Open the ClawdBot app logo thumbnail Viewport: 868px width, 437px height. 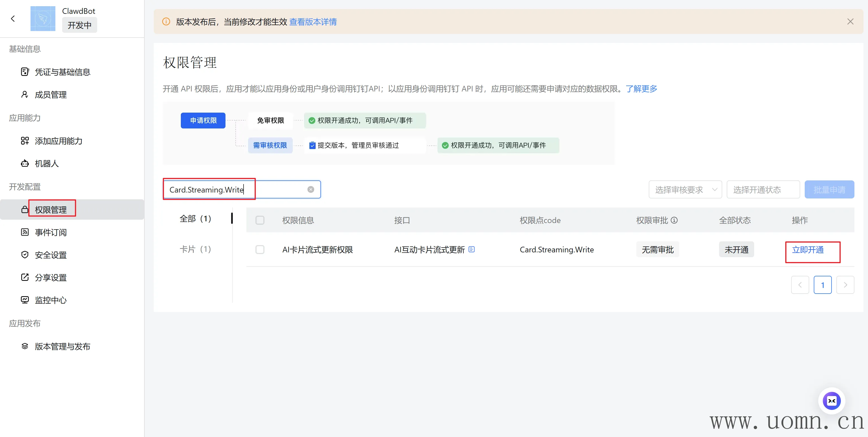tap(43, 19)
